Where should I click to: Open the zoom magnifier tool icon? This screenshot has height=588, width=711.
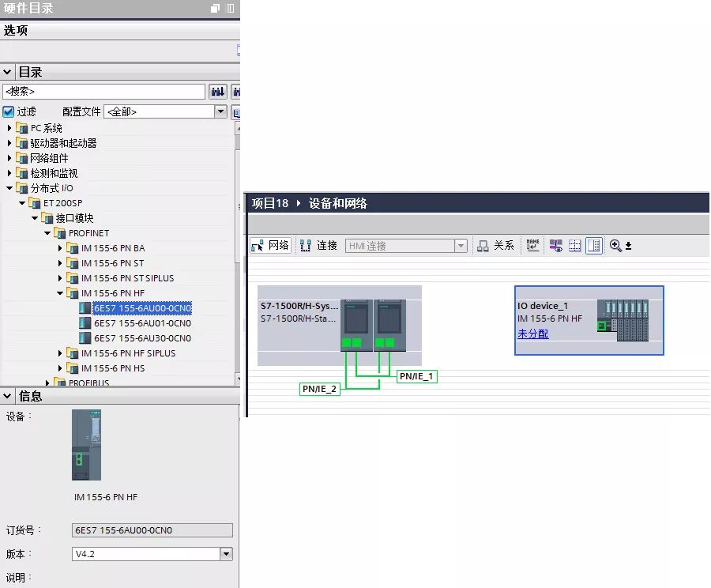click(615, 245)
